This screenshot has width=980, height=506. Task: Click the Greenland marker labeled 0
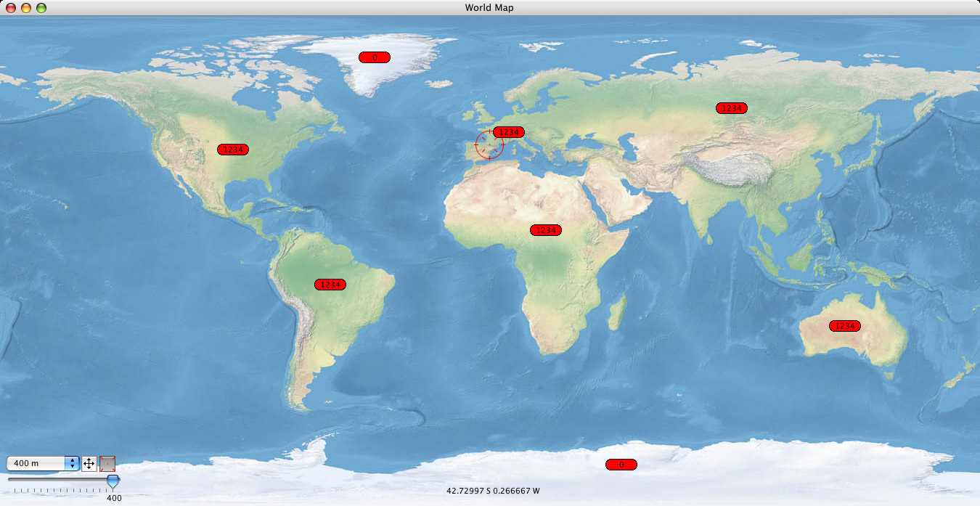[x=375, y=57]
